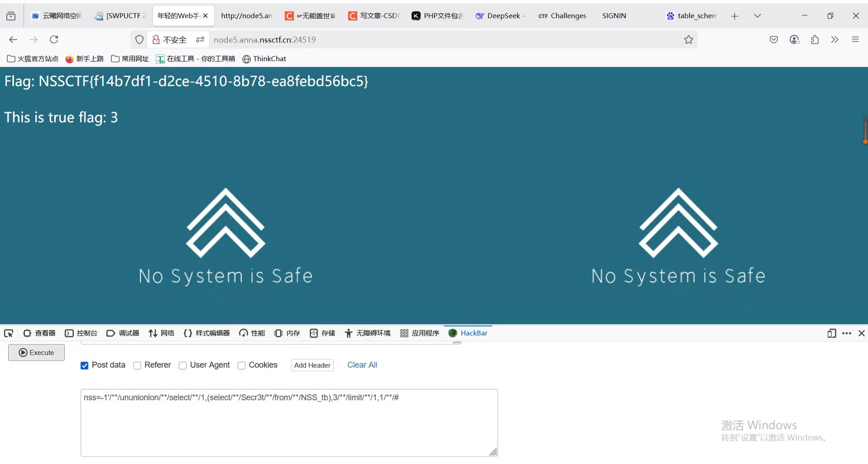Focus the post data textarea
This screenshot has height=464, width=868.
click(289, 423)
